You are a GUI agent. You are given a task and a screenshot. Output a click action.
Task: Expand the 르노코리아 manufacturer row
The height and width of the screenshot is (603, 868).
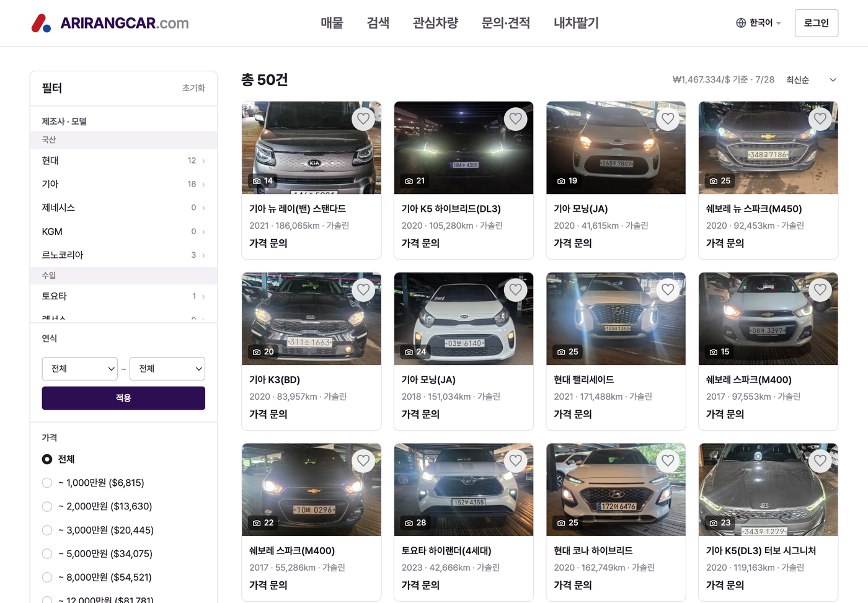click(123, 255)
